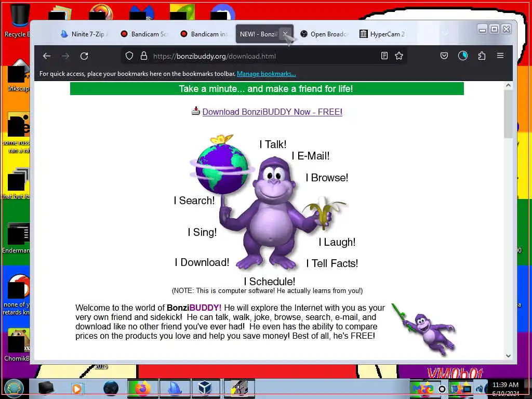Click the green Take a minute banner

pyautogui.click(x=267, y=88)
